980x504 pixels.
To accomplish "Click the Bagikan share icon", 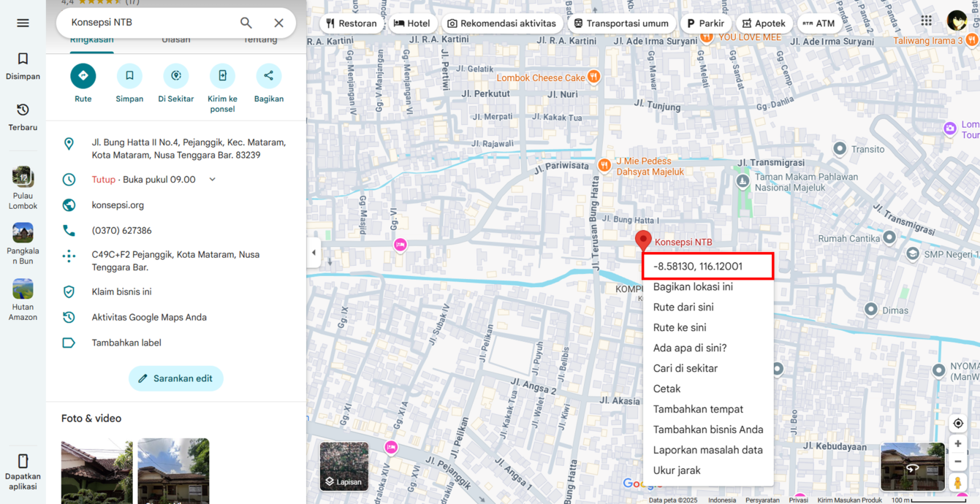I will (x=269, y=76).
